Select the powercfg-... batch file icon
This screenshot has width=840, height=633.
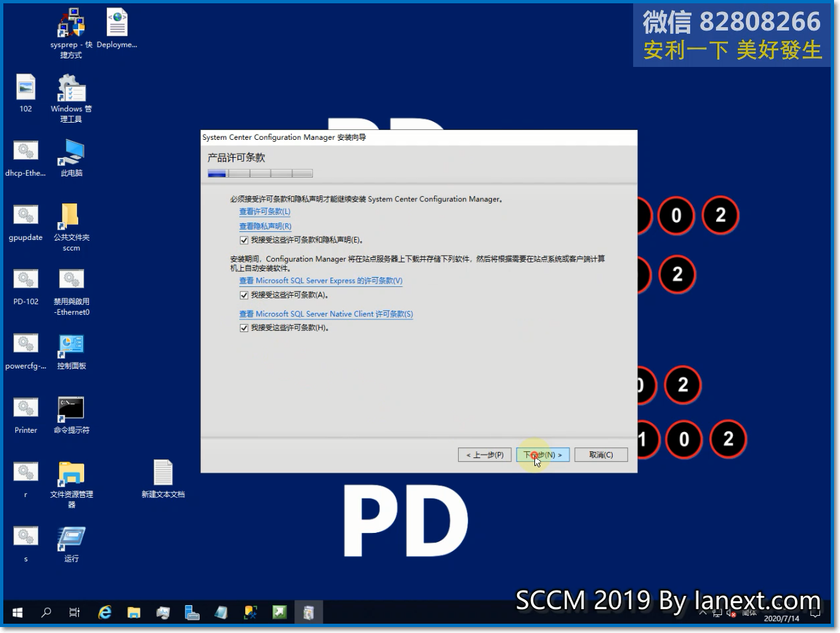(26, 351)
